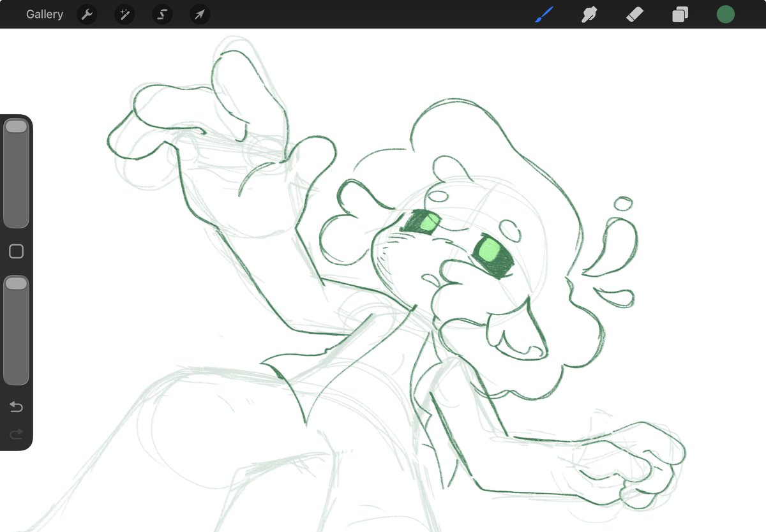The image size is (766, 532).
Task: Open the Actions wrench menu
Action: click(x=87, y=15)
